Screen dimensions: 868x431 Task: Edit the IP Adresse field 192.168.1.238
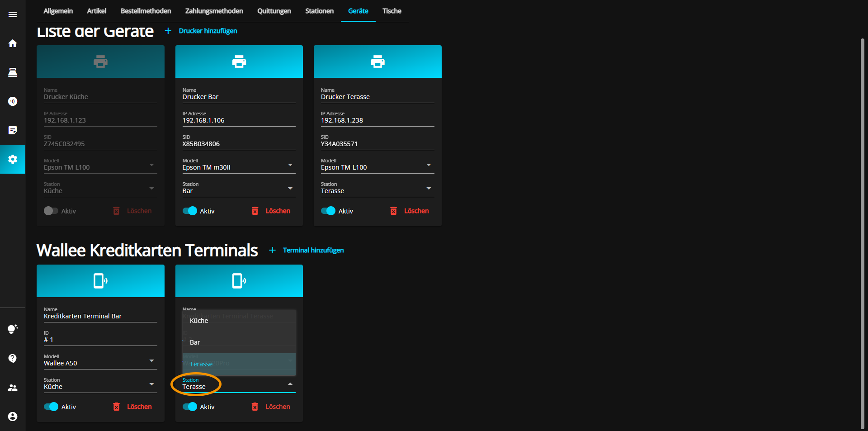377,118
